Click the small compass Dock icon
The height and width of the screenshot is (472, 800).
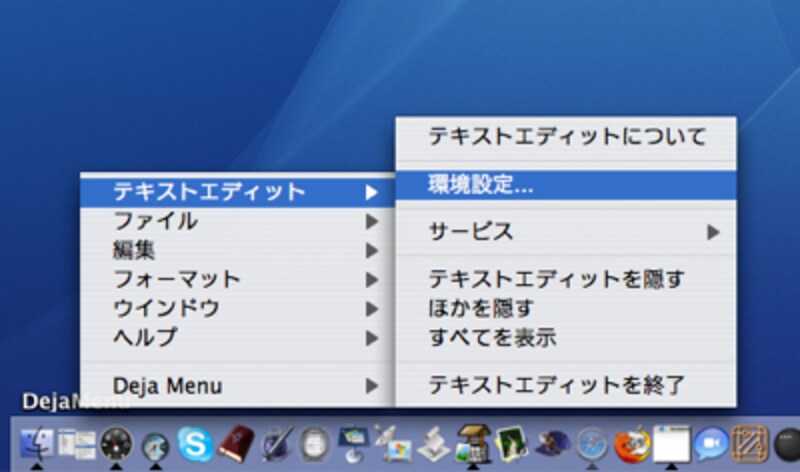(156, 446)
